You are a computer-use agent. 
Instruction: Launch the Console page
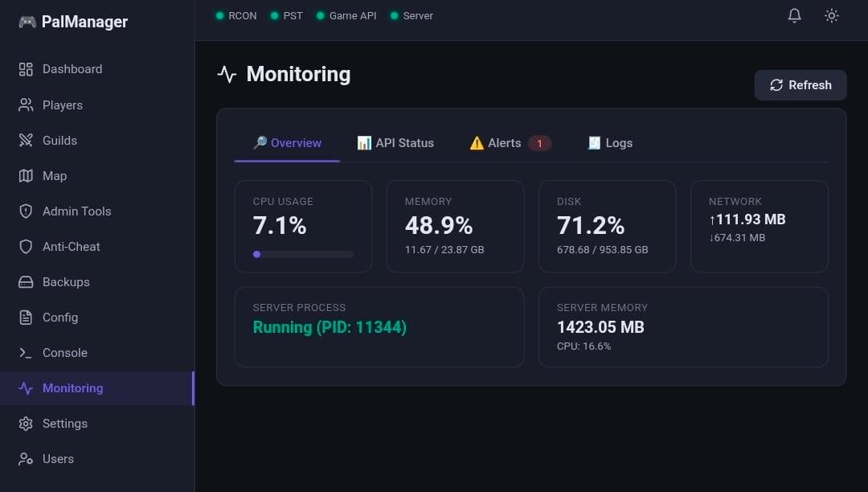pyautogui.click(x=64, y=353)
